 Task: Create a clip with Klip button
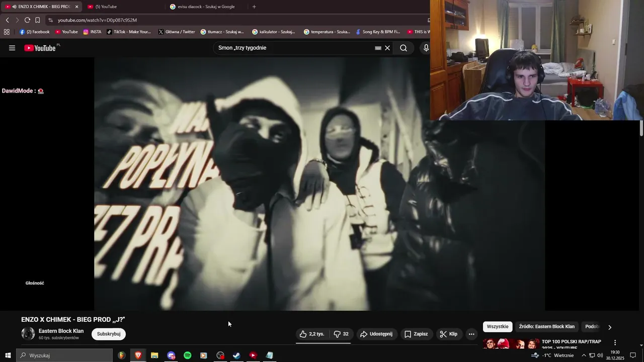(448, 334)
